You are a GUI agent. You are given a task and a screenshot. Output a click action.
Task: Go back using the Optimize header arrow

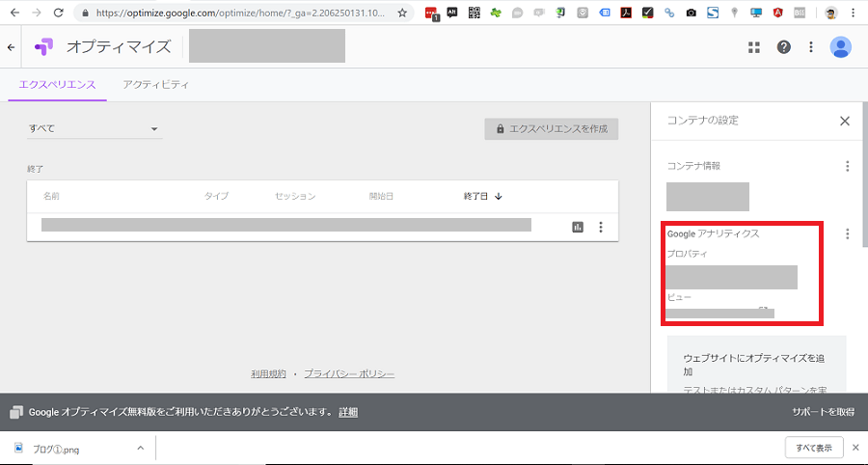tap(11, 47)
